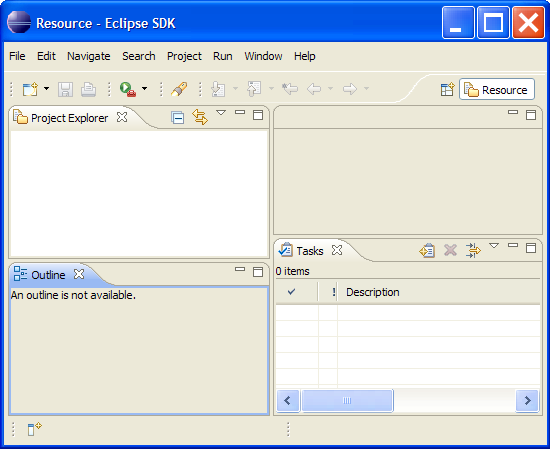
Task: Open the Project menu
Action: point(184,56)
